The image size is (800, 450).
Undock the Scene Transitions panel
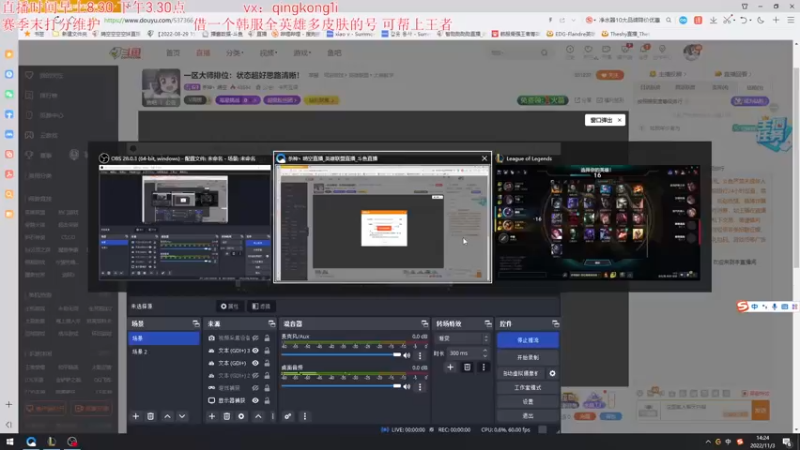[x=488, y=323]
